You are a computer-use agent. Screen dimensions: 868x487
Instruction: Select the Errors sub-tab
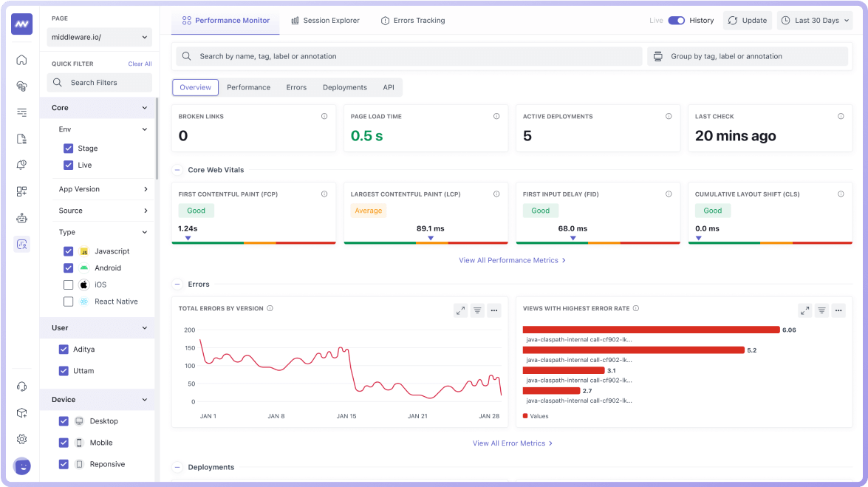(296, 87)
